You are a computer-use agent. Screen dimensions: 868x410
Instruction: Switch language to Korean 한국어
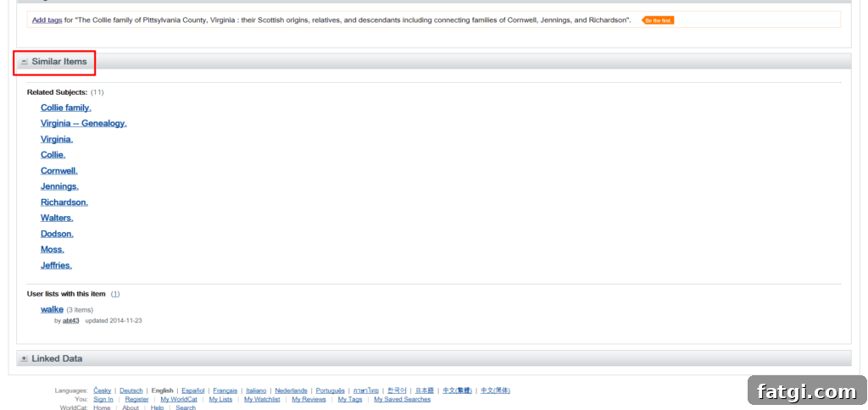(397, 391)
